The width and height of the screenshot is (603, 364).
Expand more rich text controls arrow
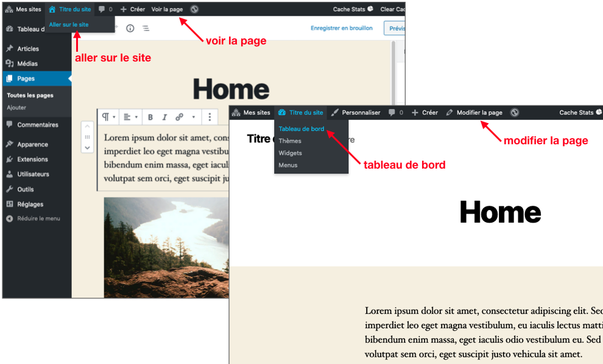[x=194, y=117]
